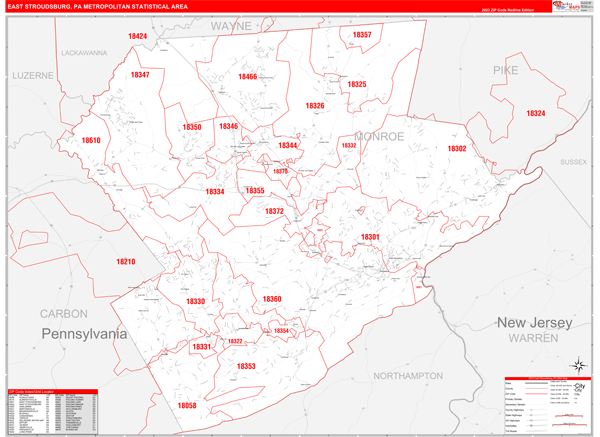Select ZIP code label 18344
Viewport: 600px width, 437px height.
[x=288, y=145]
